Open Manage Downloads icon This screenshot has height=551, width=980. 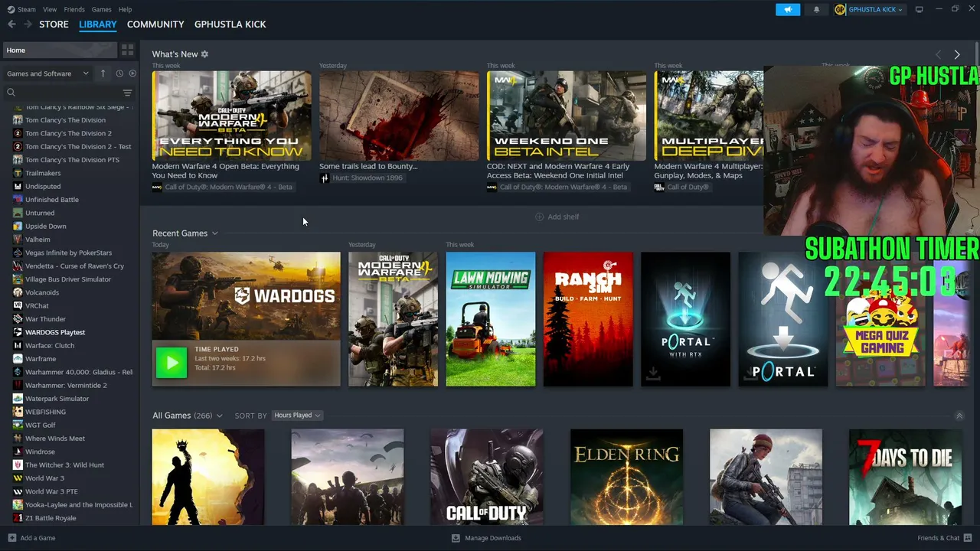456,538
